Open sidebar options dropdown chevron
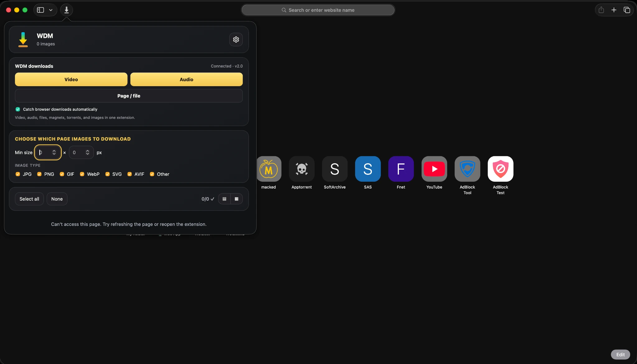Image resolution: width=637 pixels, height=364 pixels. pos(51,10)
